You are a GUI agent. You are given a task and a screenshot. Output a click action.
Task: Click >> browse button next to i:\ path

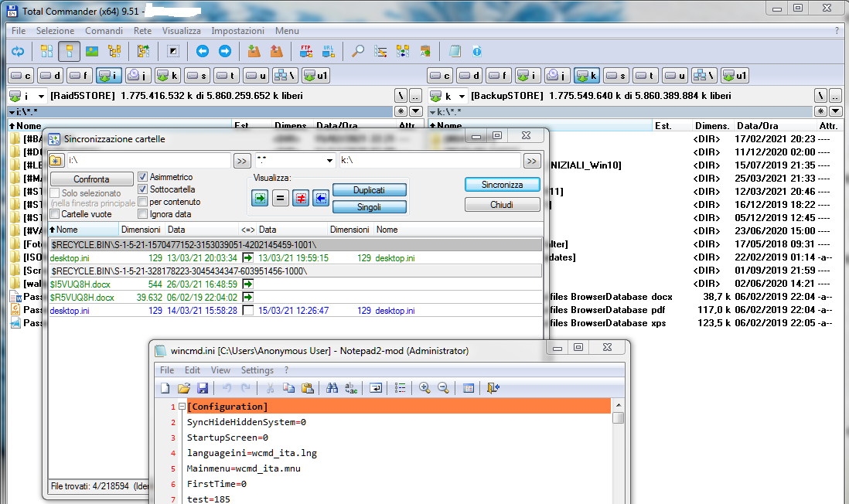pyautogui.click(x=242, y=161)
